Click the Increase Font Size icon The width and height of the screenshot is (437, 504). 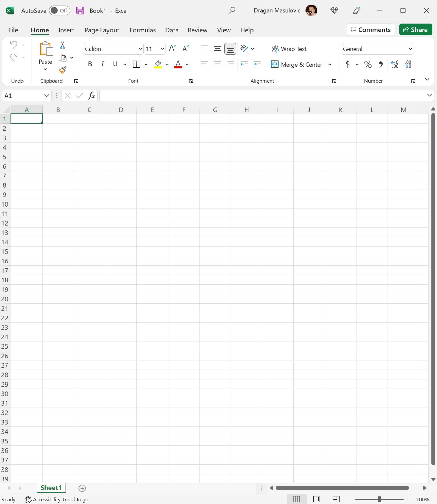coord(172,48)
